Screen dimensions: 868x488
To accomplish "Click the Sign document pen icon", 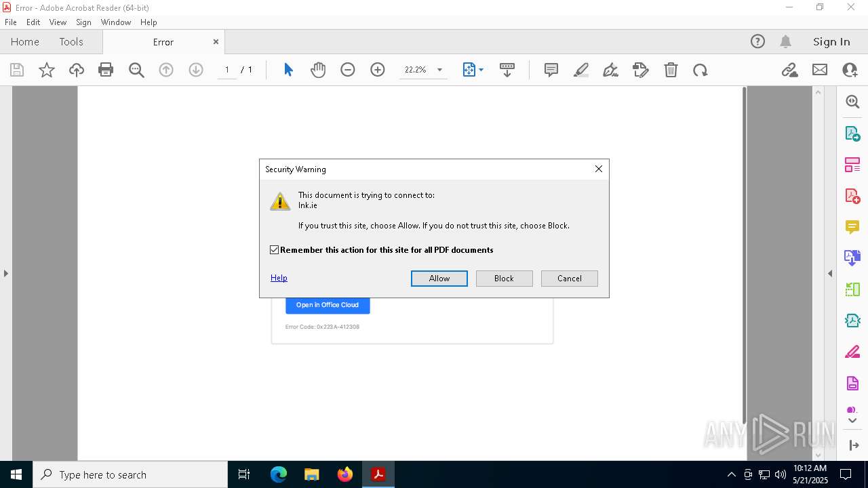I will pos(610,70).
